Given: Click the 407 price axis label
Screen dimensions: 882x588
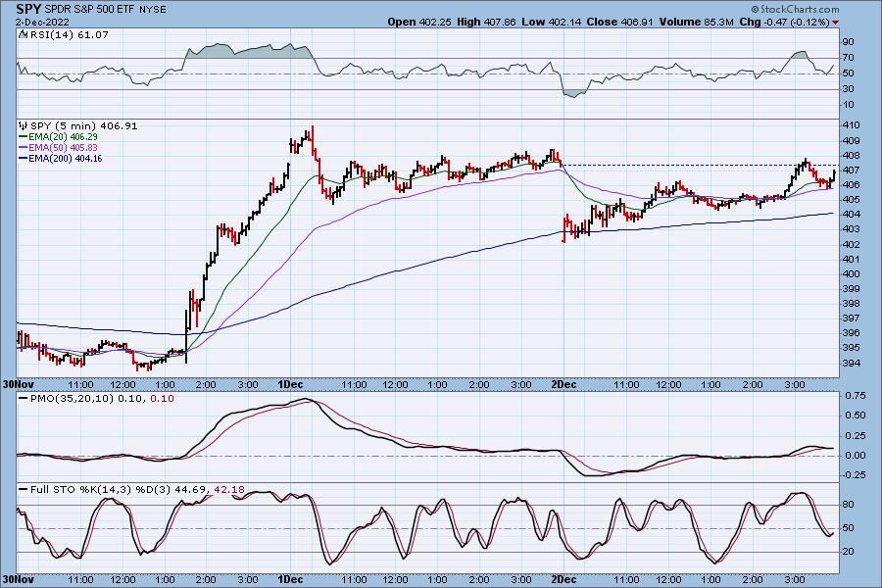Looking at the screenshot, I should [x=852, y=170].
